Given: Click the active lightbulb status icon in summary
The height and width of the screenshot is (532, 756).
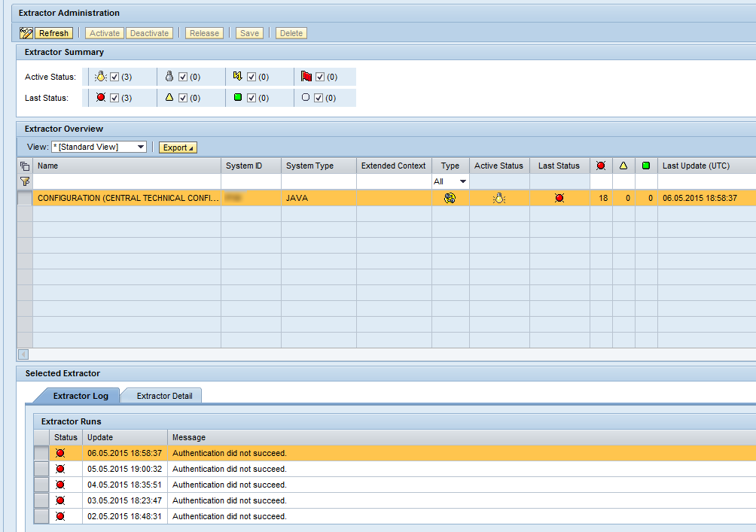Looking at the screenshot, I should point(100,76).
